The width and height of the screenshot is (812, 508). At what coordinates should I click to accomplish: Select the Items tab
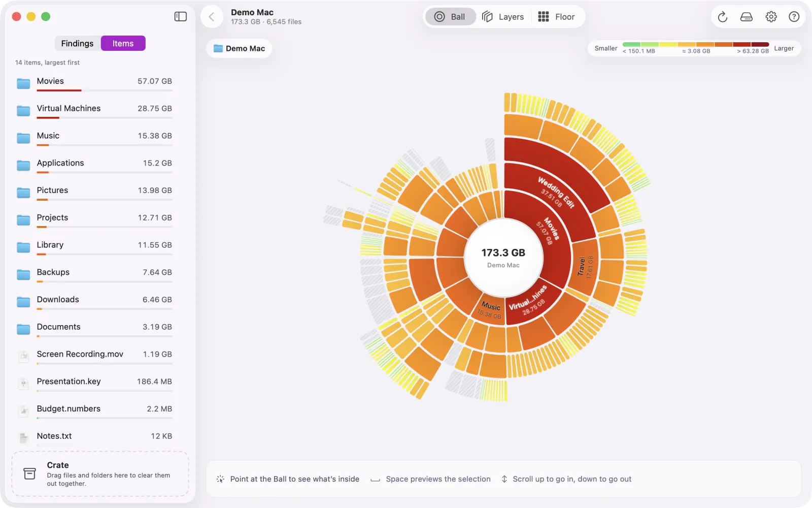(x=123, y=43)
